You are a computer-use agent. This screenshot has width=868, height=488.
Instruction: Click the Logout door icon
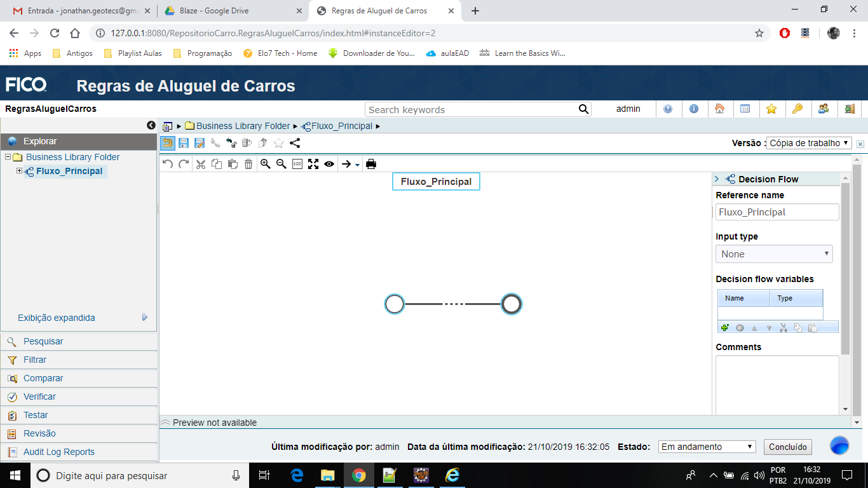850,109
